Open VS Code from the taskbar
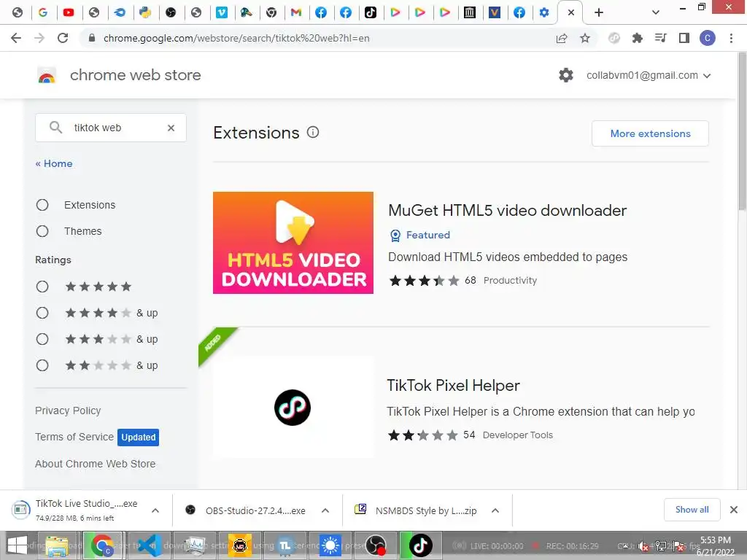 (x=150, y=545)
